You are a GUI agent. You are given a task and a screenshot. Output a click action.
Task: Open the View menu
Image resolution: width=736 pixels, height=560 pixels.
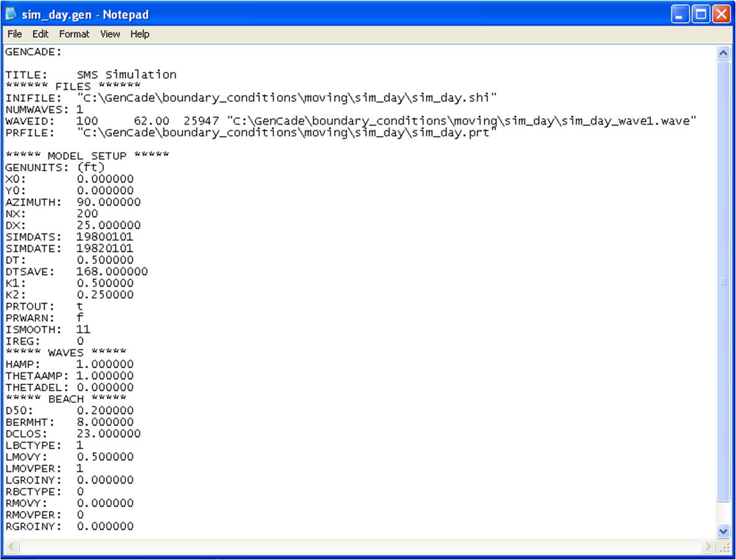click(x=111, y=34)
